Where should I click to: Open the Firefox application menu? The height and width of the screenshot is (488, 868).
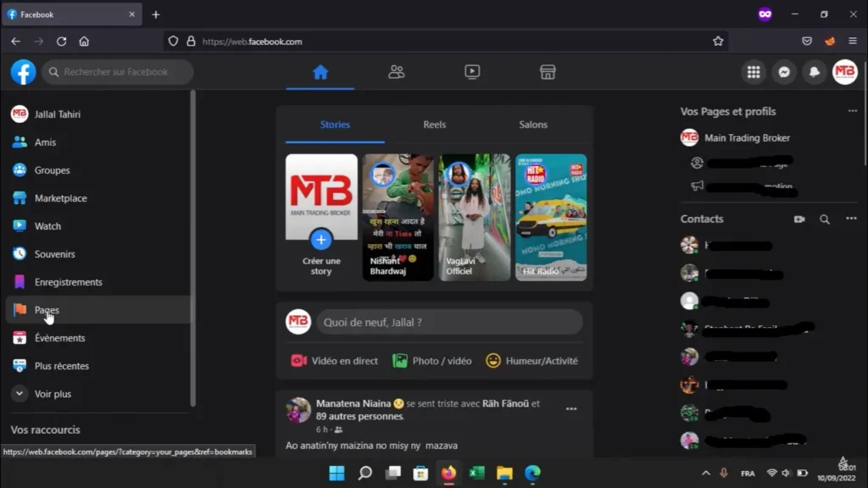853,42
